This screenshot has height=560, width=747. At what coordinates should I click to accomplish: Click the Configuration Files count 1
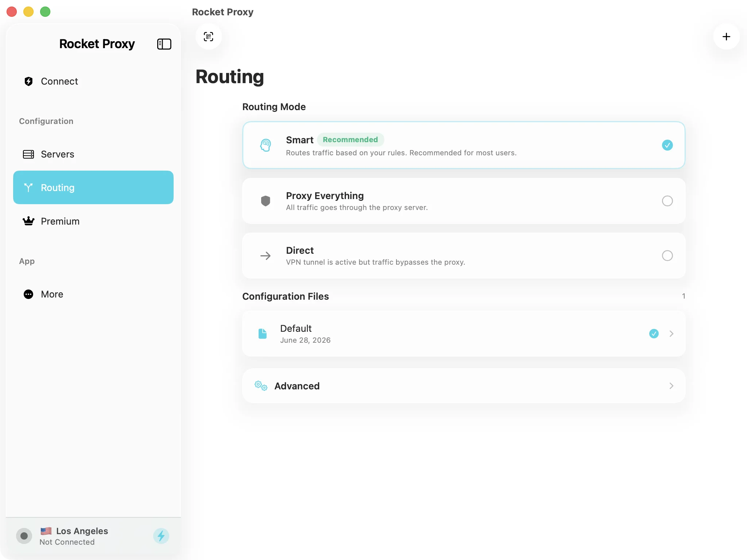click(684, 296)
